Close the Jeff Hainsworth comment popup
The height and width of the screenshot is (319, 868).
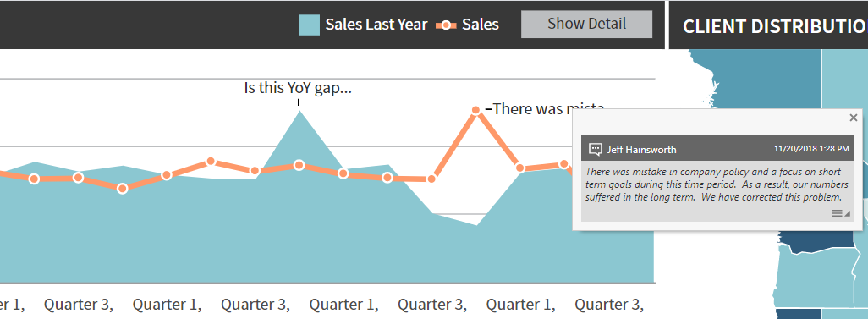853,118
